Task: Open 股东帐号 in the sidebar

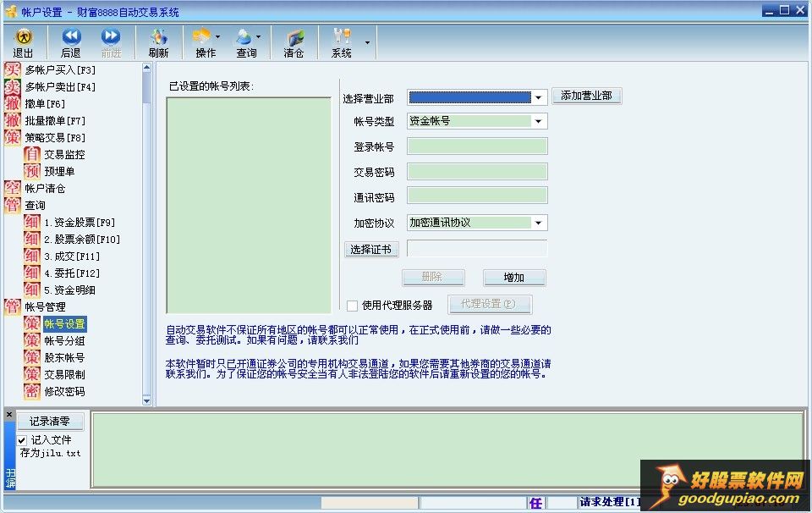Action: (x=64, y=357)
